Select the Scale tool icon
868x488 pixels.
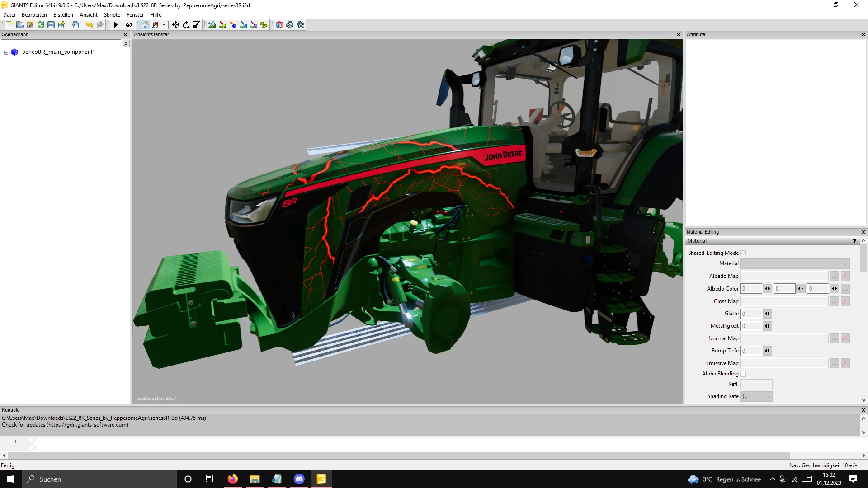click(x=197, y=25)
